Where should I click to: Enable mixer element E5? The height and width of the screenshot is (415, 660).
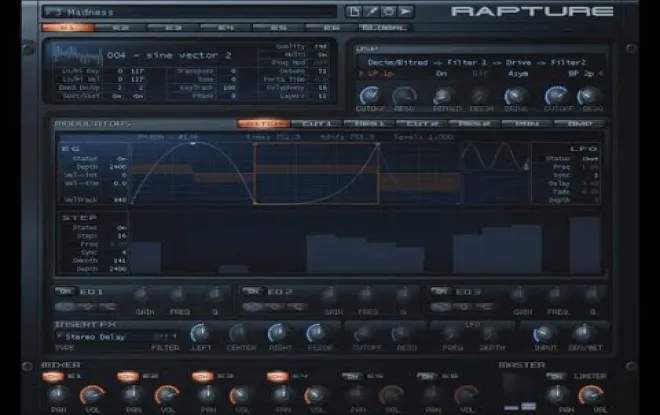[352, 376]
